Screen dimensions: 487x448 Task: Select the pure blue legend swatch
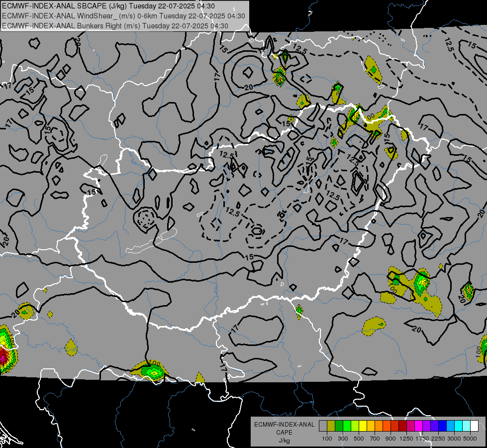click(443, 426)
